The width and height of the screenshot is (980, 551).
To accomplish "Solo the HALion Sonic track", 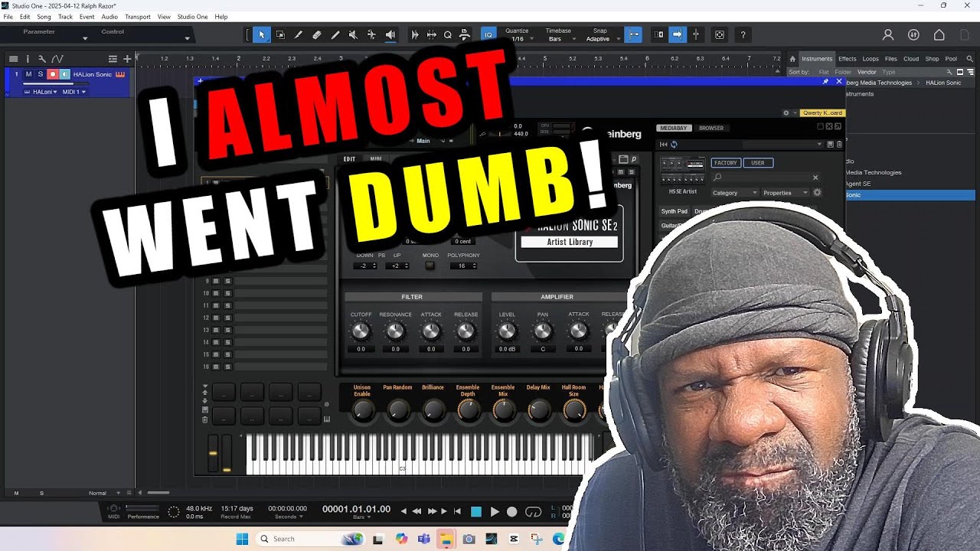I will (41, 74).
